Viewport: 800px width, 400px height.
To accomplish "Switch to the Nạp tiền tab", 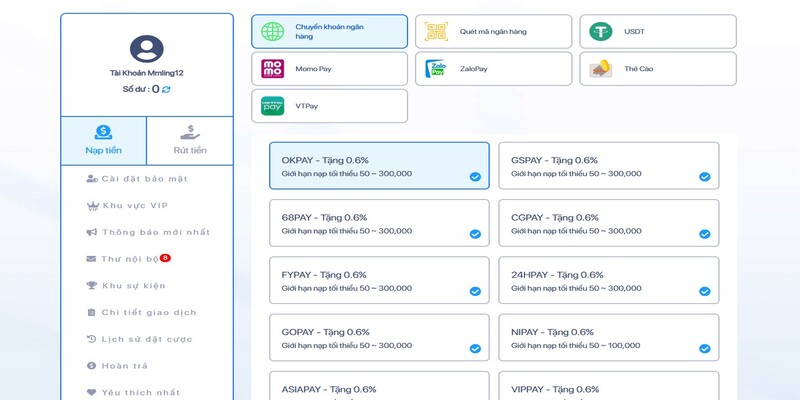I will point(103,140).
